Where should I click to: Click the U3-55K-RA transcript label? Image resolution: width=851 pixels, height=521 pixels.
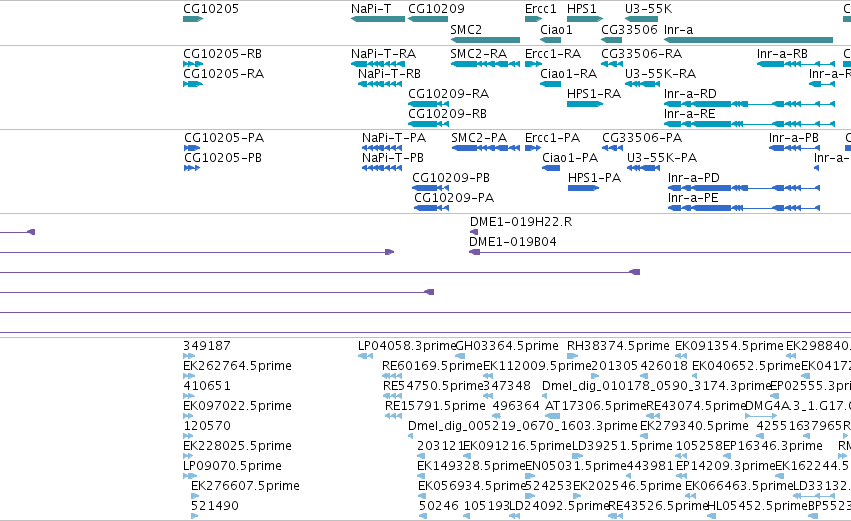[x=661, y=74]
